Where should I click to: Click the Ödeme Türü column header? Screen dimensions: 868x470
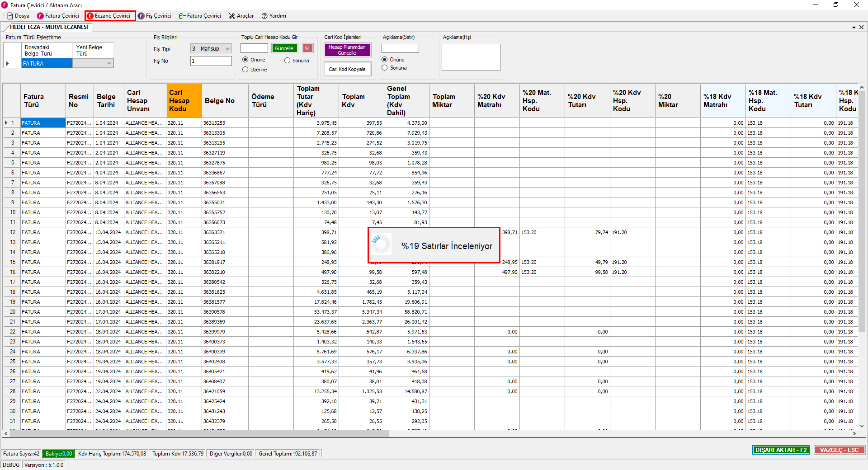tap(271, 101)
